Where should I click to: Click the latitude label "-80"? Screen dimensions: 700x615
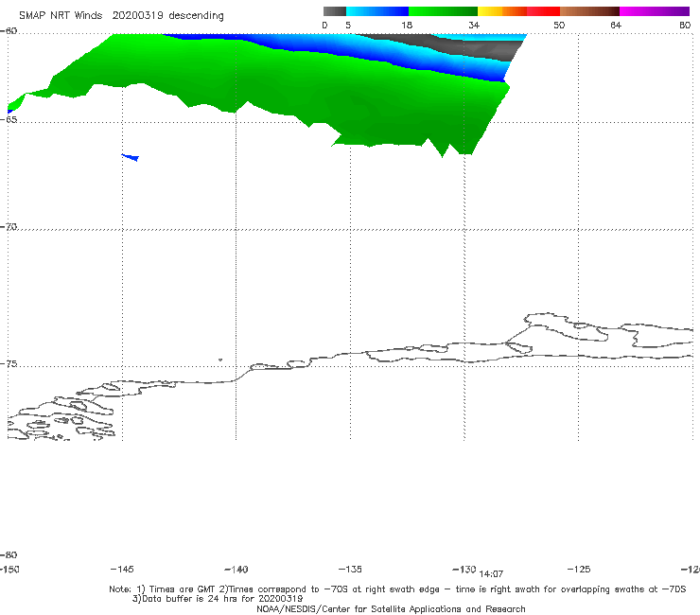[9, 555]
